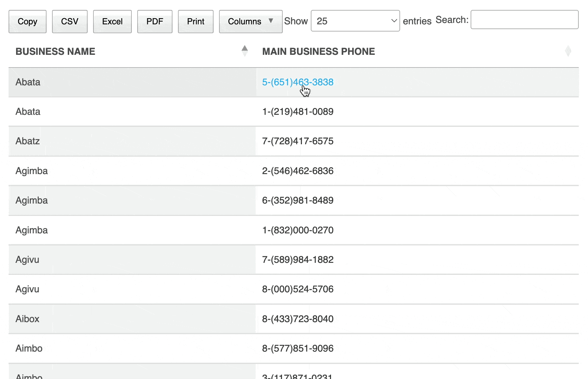
Task: Generate a PDF of the table
Action: tap(155, 22)
